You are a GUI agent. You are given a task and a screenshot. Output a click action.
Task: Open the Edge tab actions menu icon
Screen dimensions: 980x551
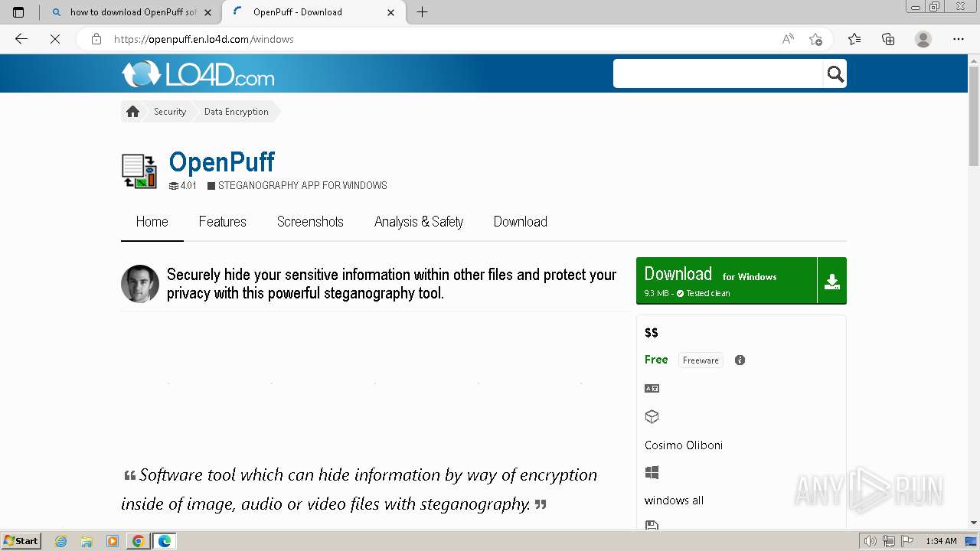pos(18,12)
